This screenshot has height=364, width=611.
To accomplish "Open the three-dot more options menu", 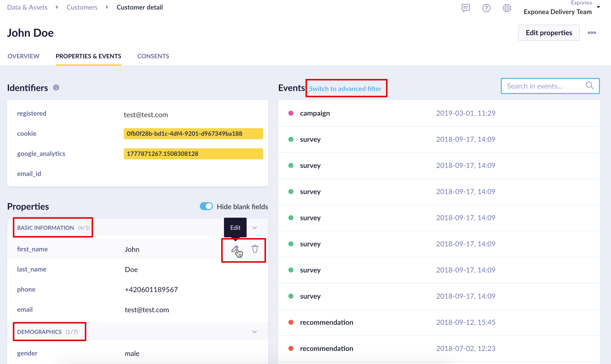I will click(592, 33).
